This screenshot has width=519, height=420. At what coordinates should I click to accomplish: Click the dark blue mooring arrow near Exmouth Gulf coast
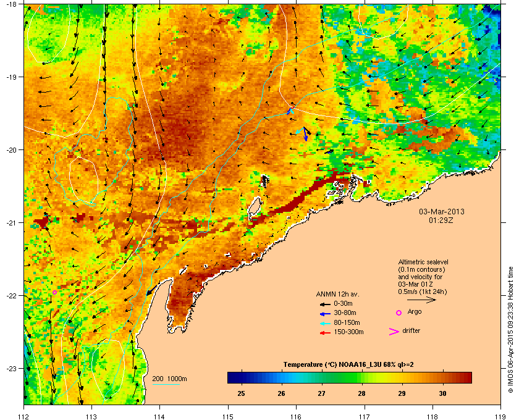click(151, 290)
